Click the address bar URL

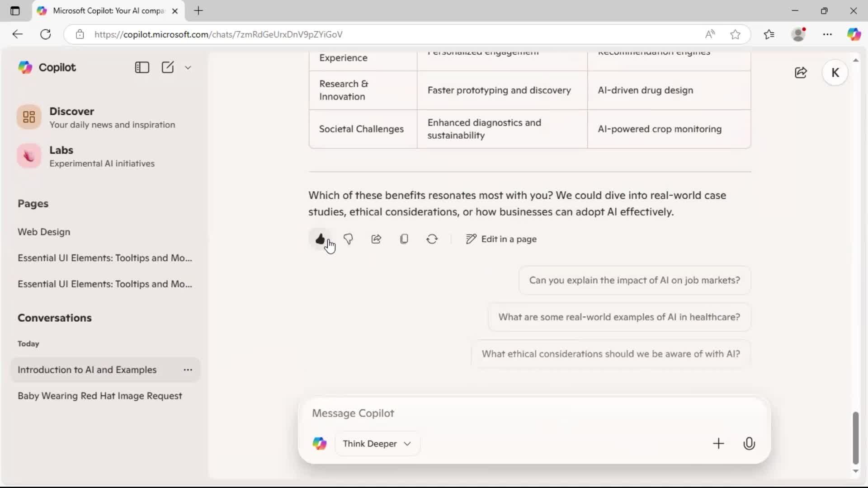tap(218, 34)
